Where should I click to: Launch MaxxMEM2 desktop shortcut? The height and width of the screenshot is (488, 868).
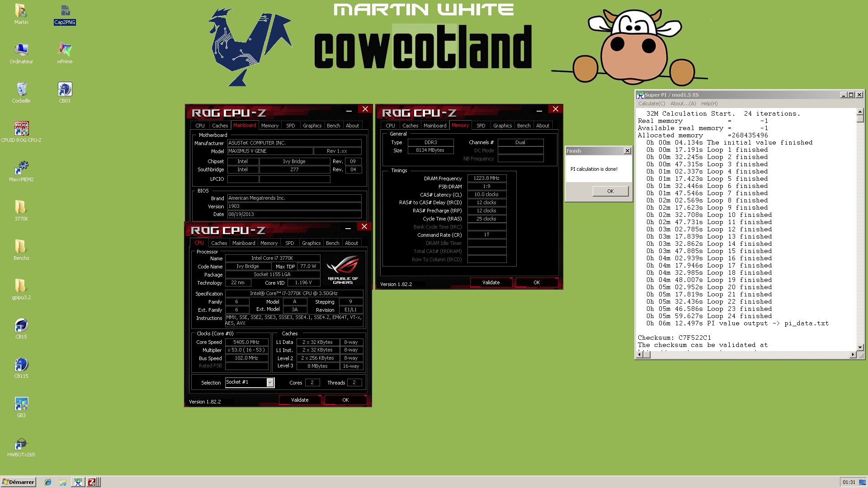click(21, 171)
